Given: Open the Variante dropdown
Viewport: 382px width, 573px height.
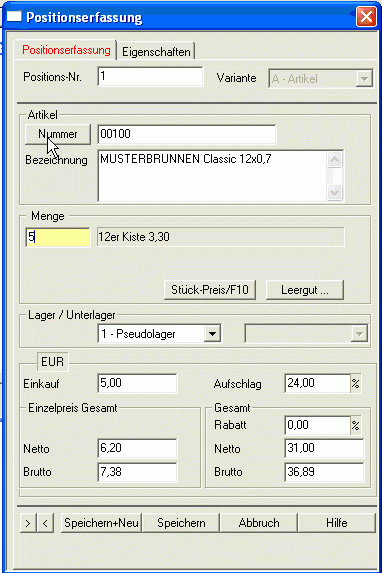Looking at the screenshot, I should point(364,79).
